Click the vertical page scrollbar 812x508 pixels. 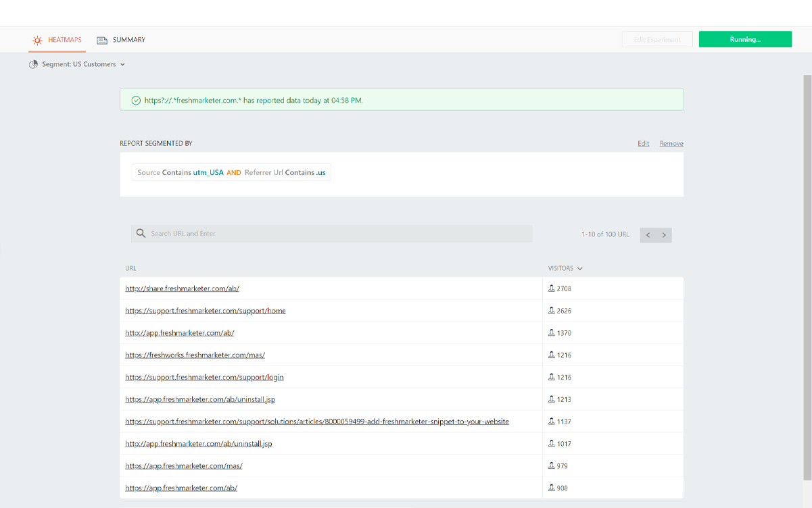pyautogui.click(x=807, y=270)
